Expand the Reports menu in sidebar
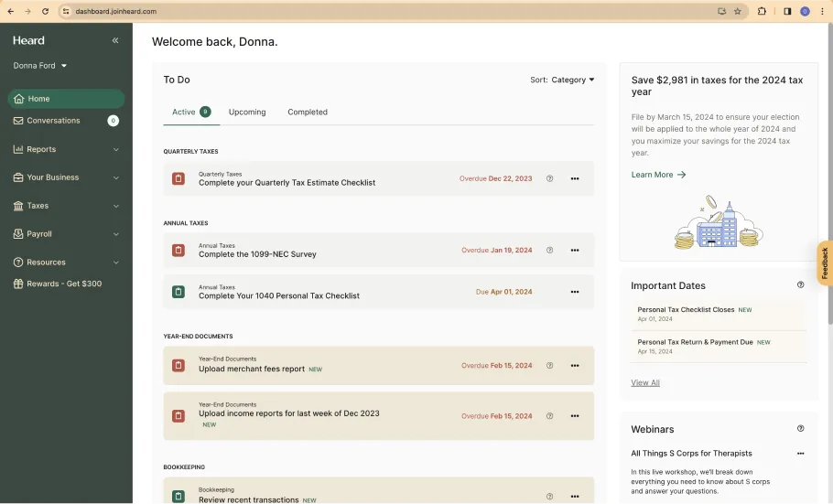 pos(66,149)
